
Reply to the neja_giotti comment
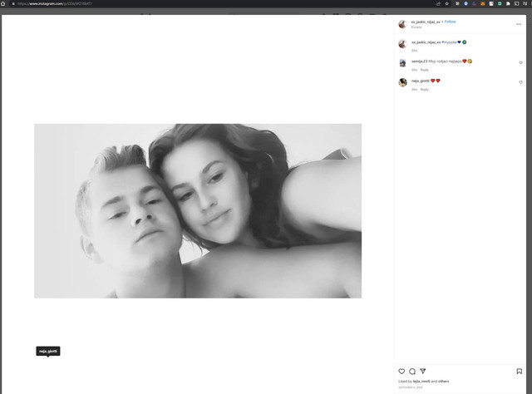[425, 90]
